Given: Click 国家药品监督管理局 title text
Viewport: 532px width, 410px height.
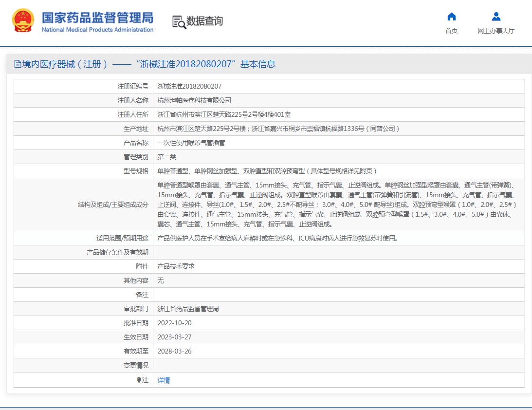Looking at the screenshot, I should 97,18.
